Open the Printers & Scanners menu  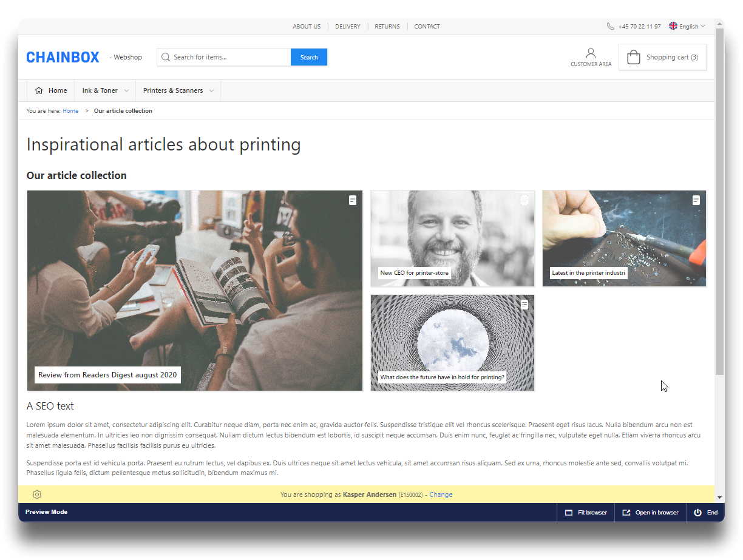[178, 90]
